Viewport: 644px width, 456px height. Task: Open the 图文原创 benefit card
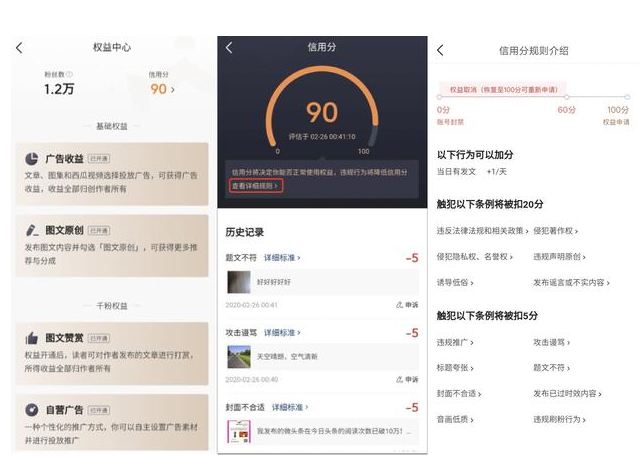[112, 246]
